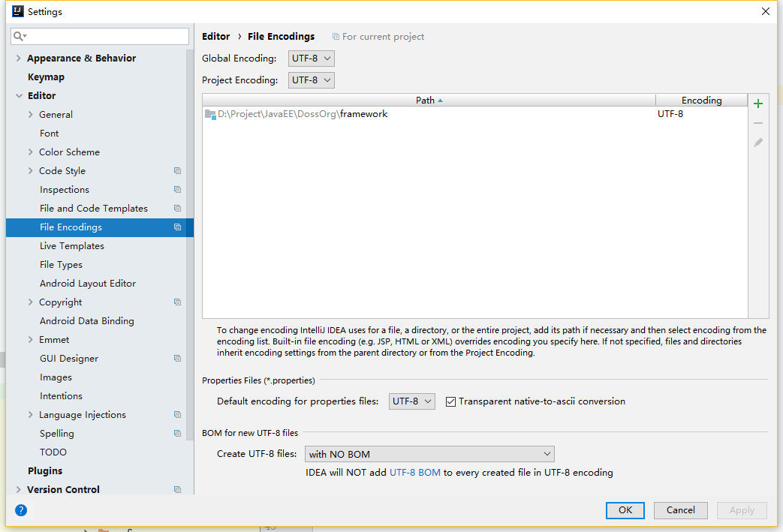Open Android Data Binding settings

87,321
